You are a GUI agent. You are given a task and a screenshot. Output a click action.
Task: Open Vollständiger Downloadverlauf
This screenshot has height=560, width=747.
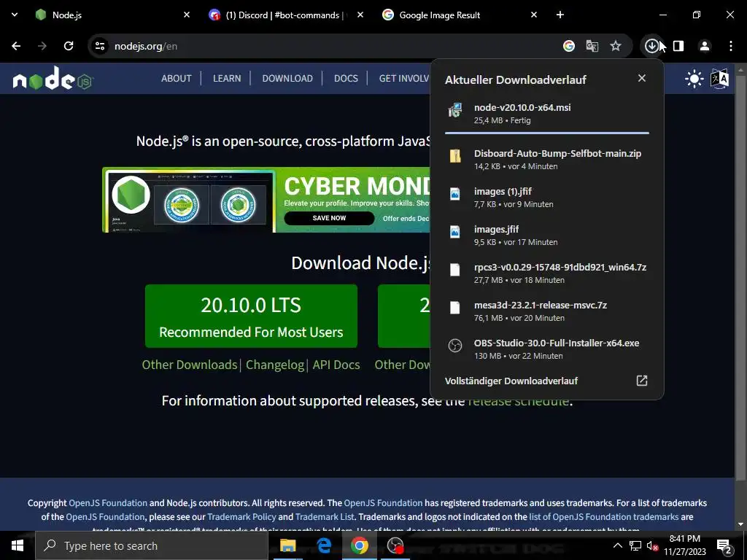(x=511, y=381)
